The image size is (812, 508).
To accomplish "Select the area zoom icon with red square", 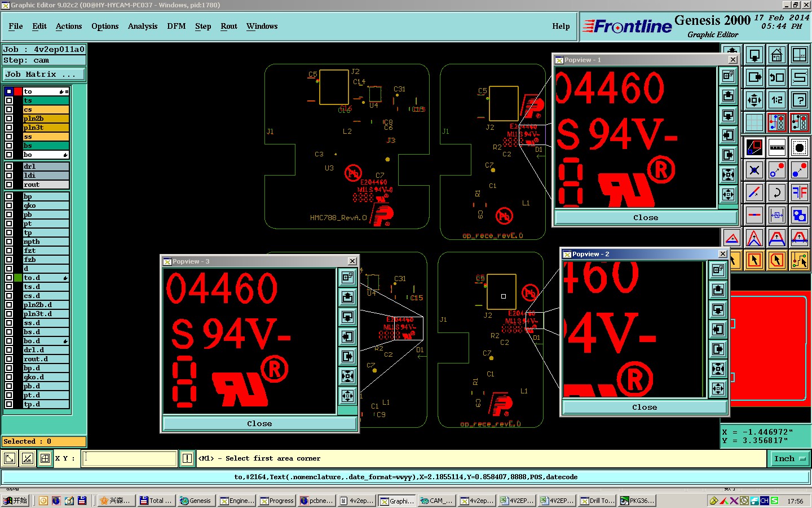I will tap(754, 147).
